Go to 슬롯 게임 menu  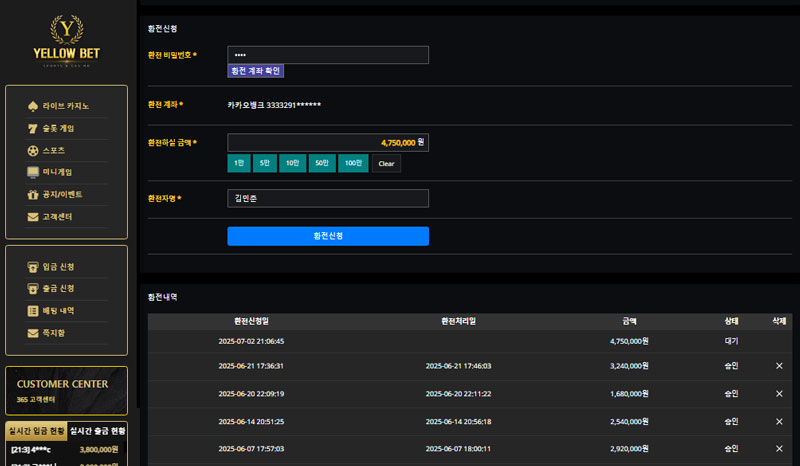point(58,129)
